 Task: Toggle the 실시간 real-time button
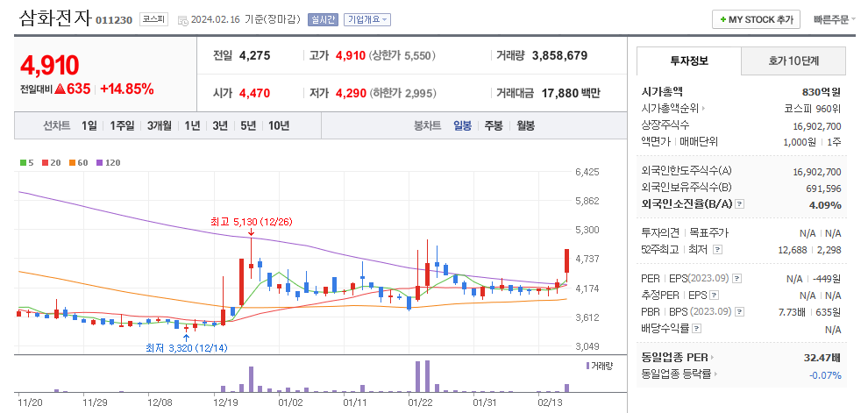[x=323, y=19]
